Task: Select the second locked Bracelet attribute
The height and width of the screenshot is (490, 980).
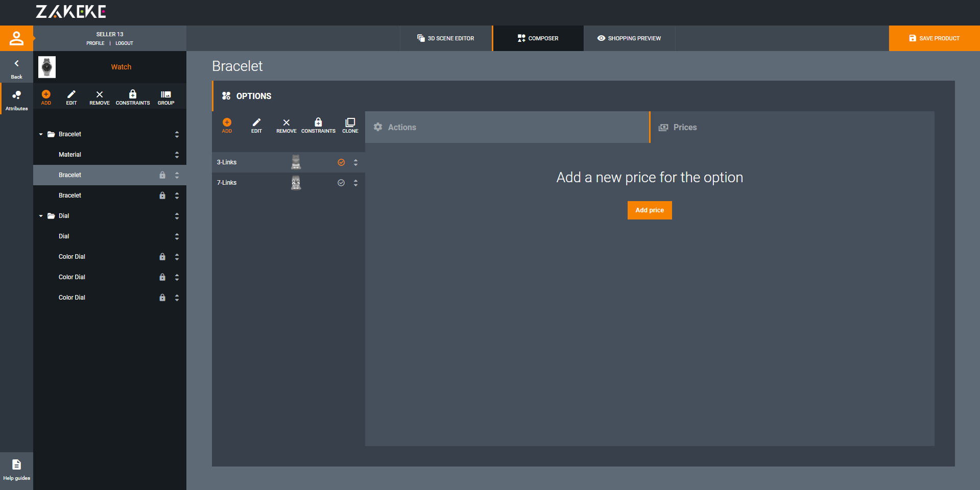Action: [x=110, y=195]
